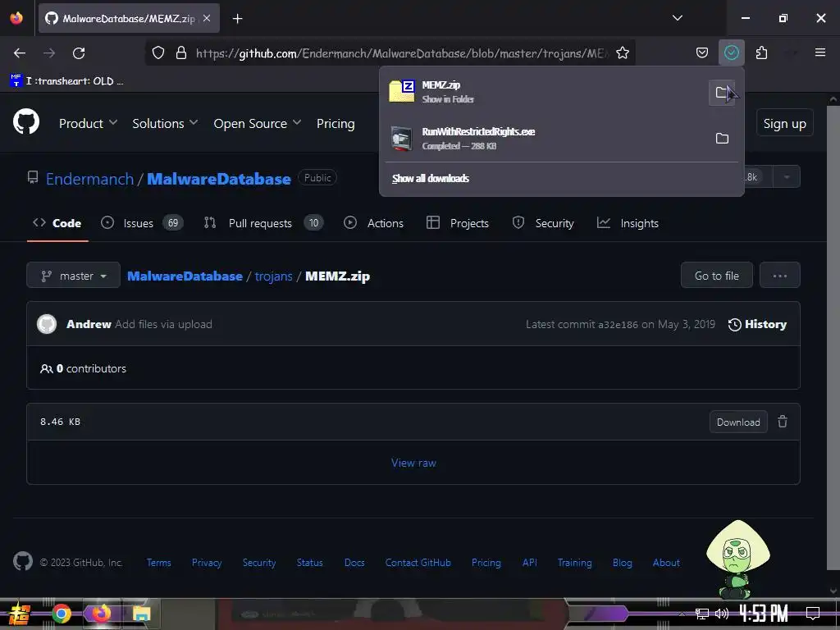This screenshot has width=840, height=630.
Task: Open the Windows notification center icon
Action: click(813, 613)
